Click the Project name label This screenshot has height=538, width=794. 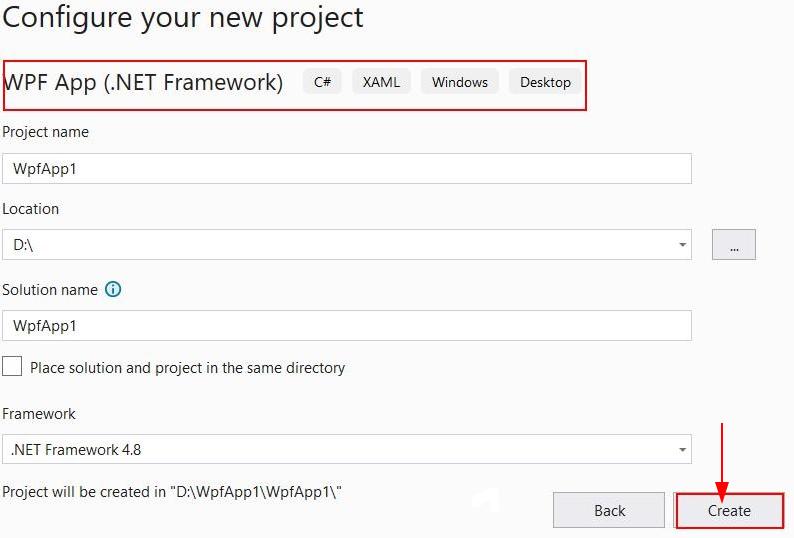[46, 132]
